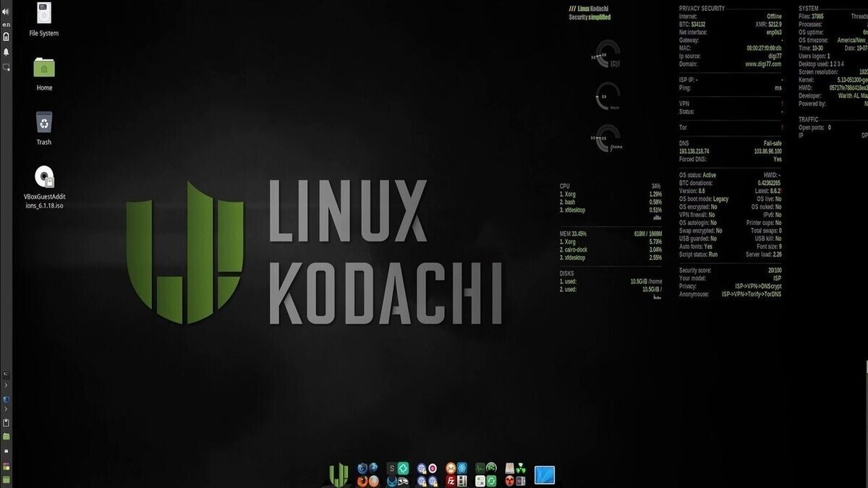Click the 'en' keyboard layout indicator

(x=6, y=24)
